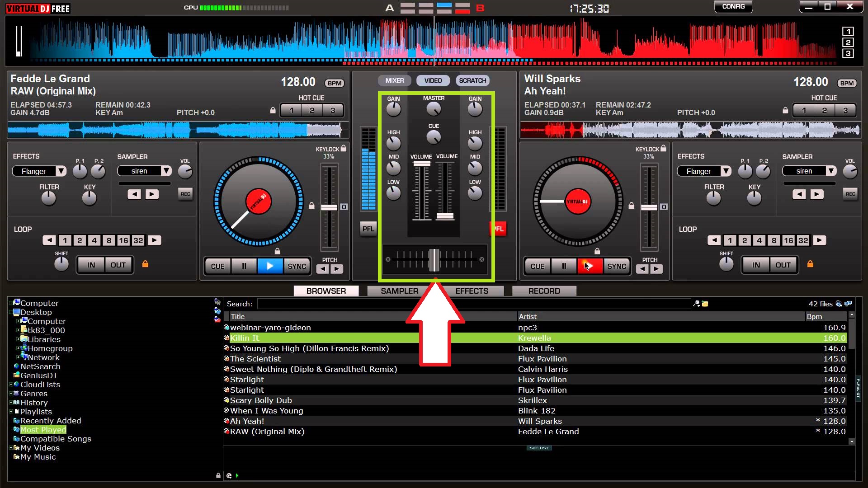The height and width of the screenshot is (488, 868).
Task: Set left deck loop IN point
Action: click(91, 265)
